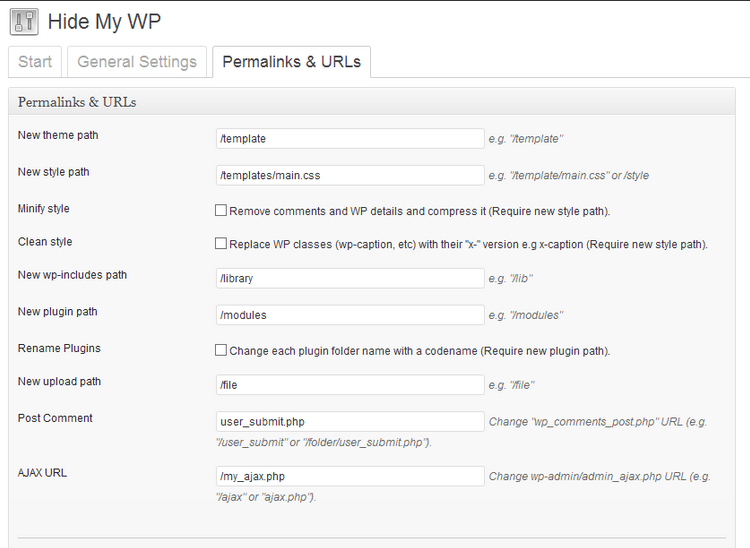Click the 'Rename Plugins' label

pyautogui.click(x=59, y=349)
